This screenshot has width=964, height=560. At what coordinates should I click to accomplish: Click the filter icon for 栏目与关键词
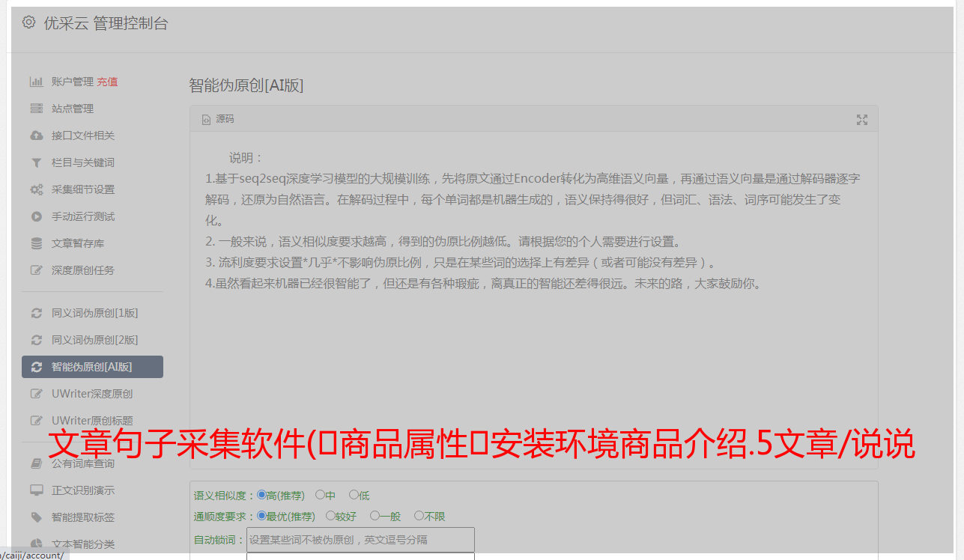[x=36, y=162]
